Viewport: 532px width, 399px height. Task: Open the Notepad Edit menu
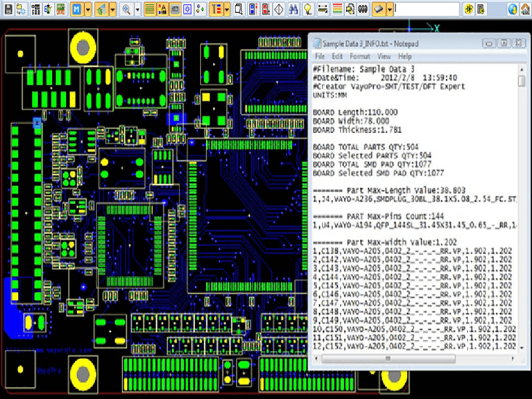pyautogui.click(x=337, y=57)
